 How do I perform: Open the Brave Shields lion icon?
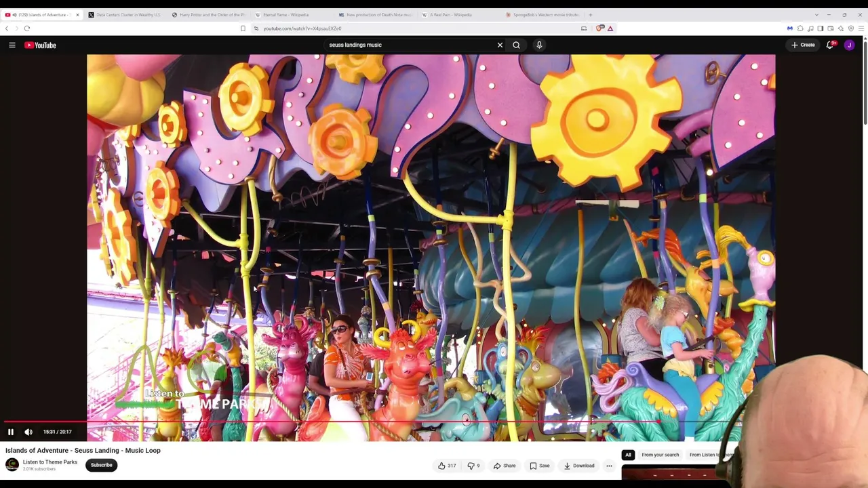[x=600, y=28]
